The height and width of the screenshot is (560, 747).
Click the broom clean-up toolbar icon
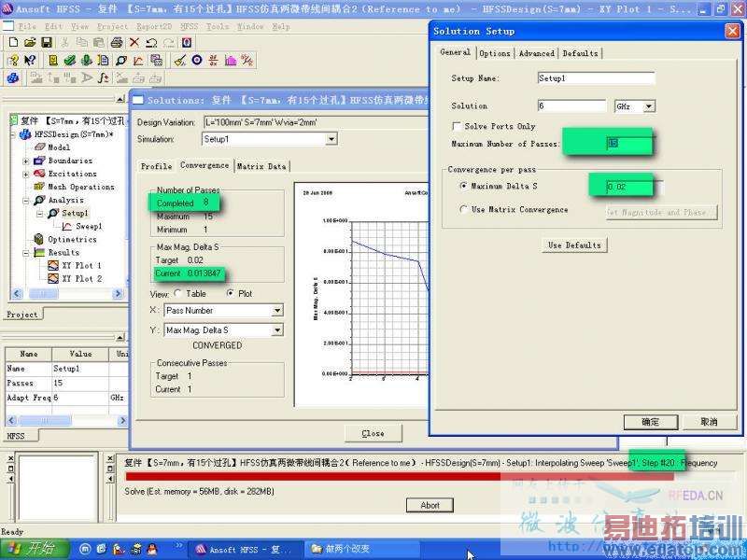point(179,61)
